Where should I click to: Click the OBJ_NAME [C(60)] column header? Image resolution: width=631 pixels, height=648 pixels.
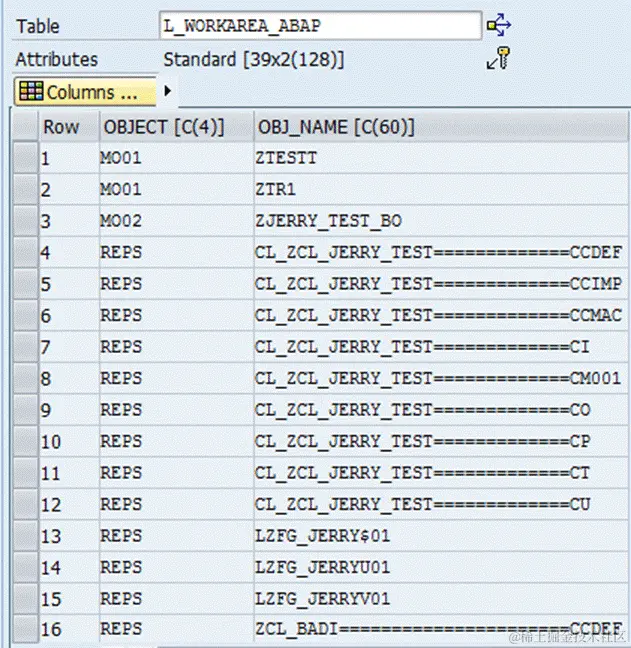tap(441, 127)
